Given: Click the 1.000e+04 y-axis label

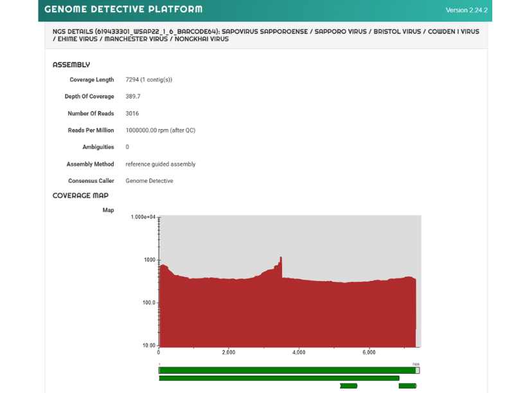Looking at the screenshot, I should tap(143, 217).
